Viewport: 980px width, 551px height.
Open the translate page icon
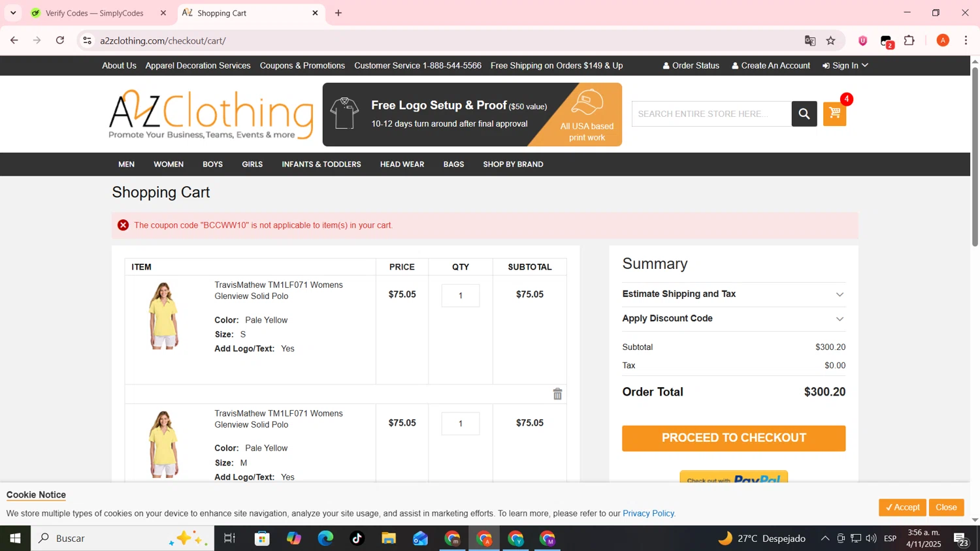click(810, 40)
